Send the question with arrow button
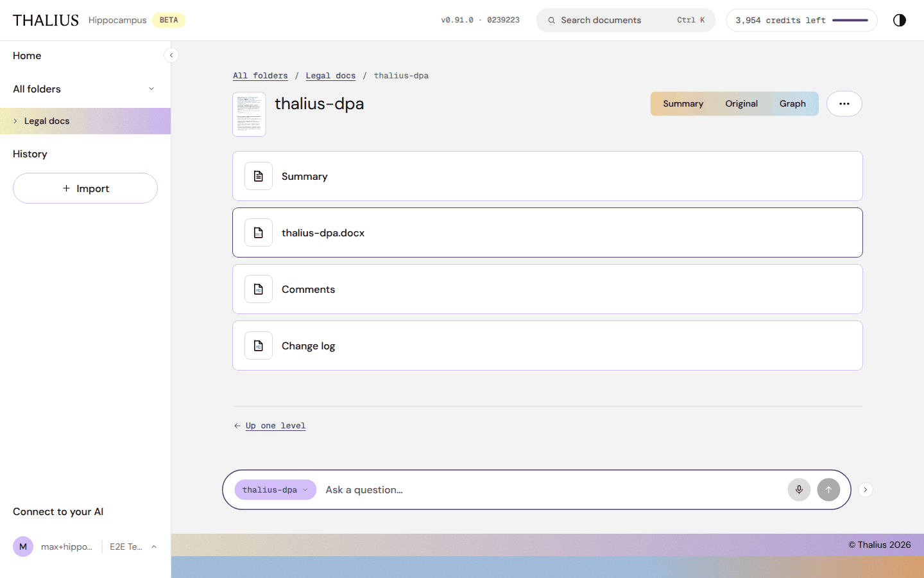The height and width of the screenshot is (578, 924). (828, 489)
